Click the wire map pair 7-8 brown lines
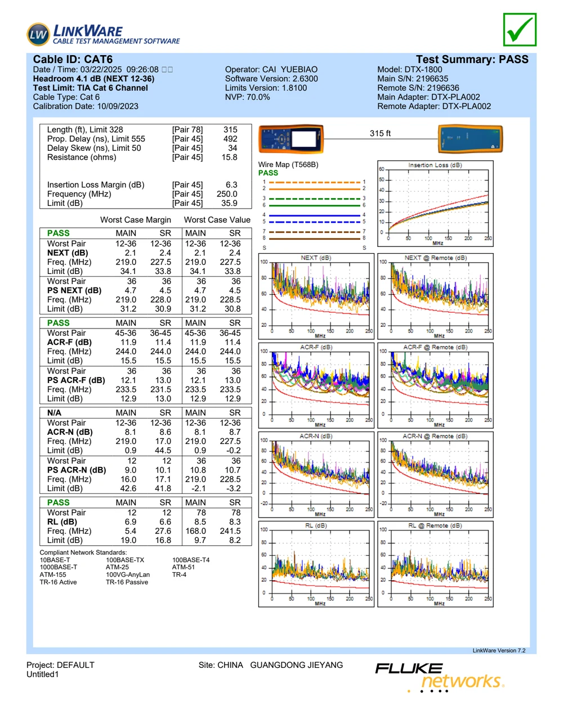 pyautogui.click(x=314, y=235)
